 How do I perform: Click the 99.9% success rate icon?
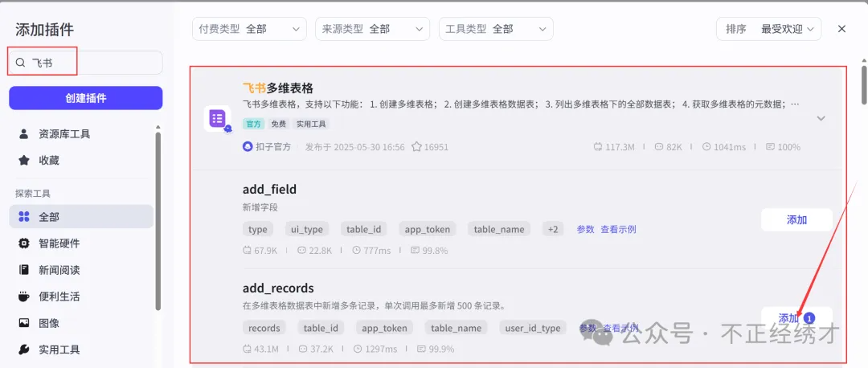[421, 350]
